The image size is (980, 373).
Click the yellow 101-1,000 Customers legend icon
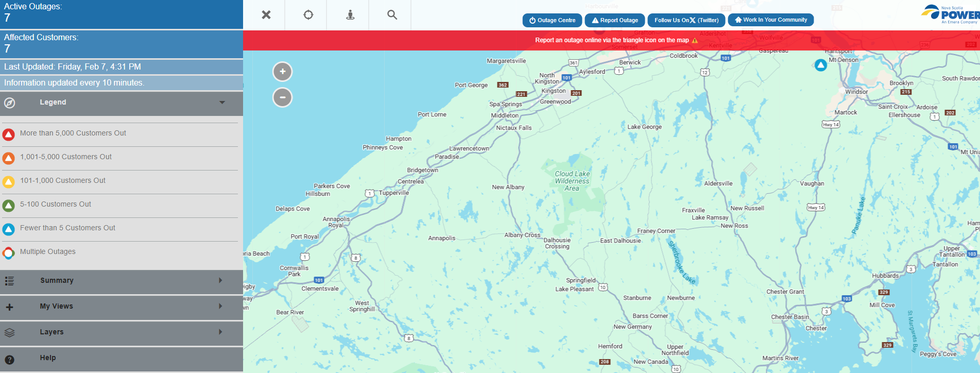pyautogui.click(x=9, y=182)
